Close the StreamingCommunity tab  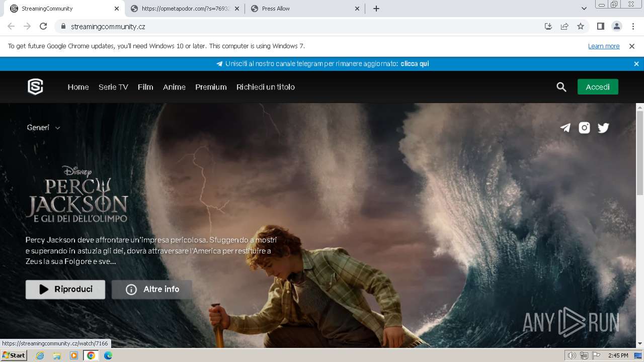(117, 9)
